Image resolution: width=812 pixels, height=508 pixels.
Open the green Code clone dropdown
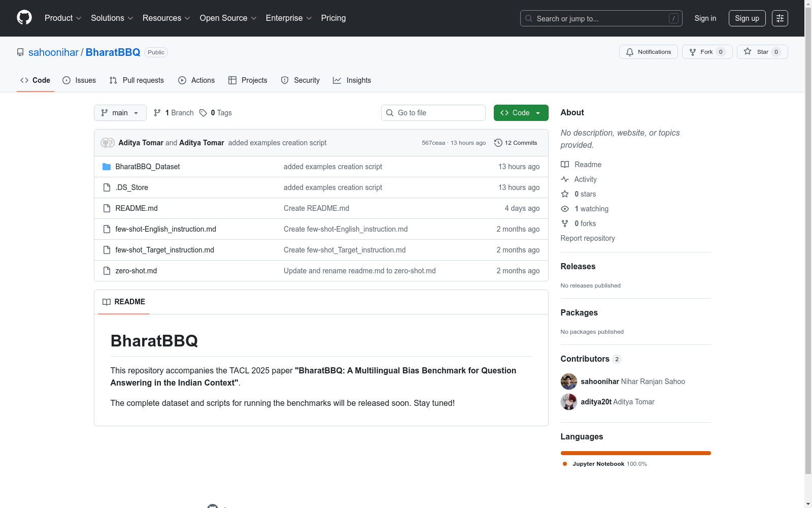click(521, 113)
